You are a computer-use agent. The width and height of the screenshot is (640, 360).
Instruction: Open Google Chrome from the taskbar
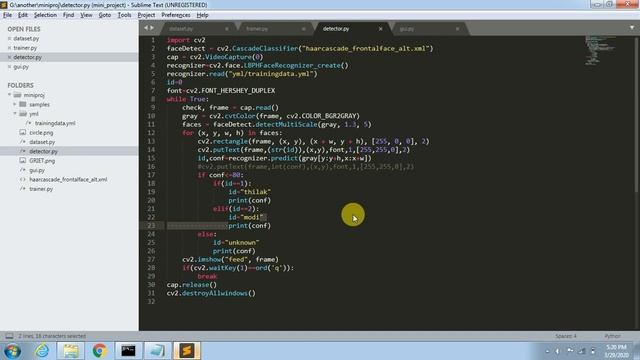pyautogui.click(x=100, y=351)
